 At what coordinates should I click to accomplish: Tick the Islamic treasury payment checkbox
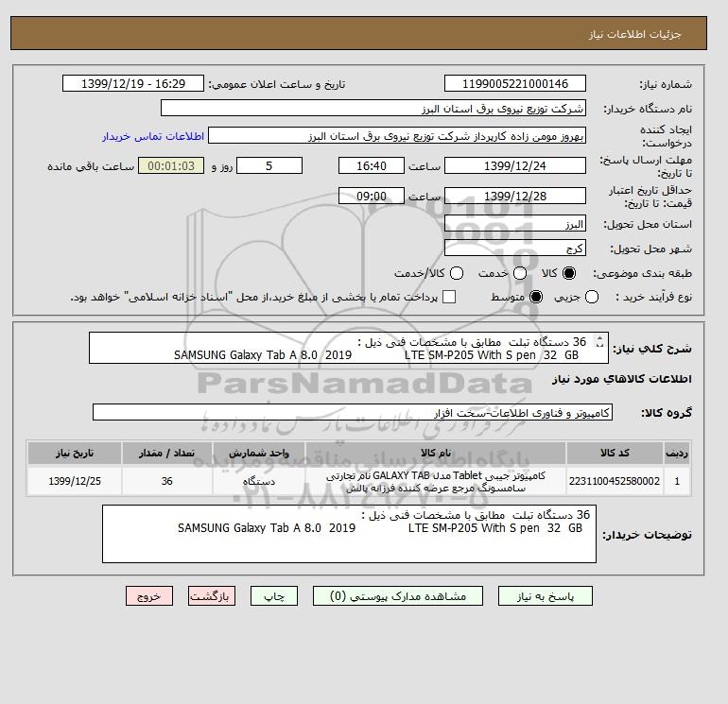pos(449,297)
